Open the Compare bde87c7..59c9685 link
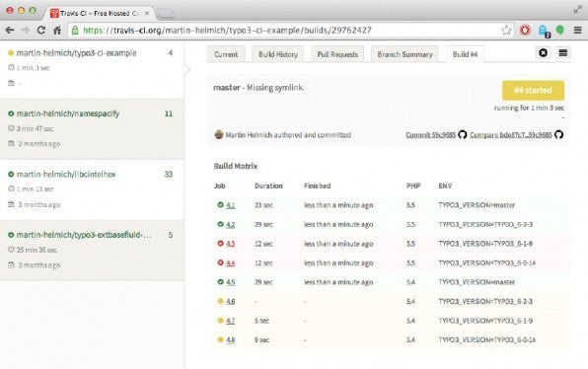This screenshot has height=369, width=588. coord(511,134)
